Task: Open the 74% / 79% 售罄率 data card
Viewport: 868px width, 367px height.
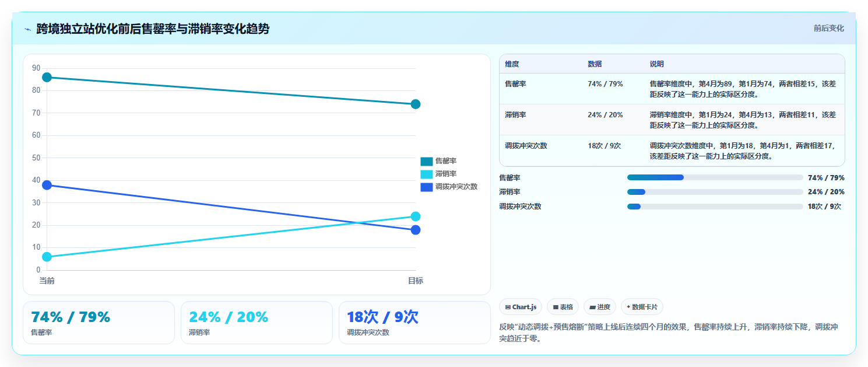Action: [x=99, y=323]
